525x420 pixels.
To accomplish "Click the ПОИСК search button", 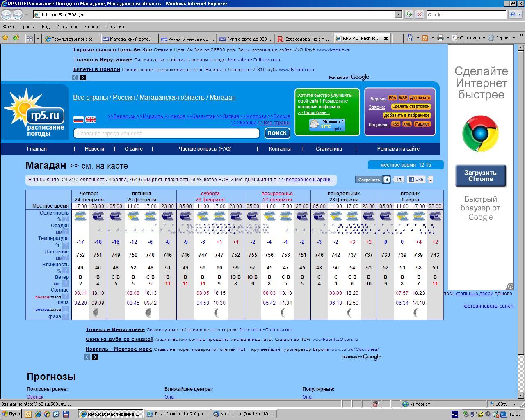I will point(277,133).
